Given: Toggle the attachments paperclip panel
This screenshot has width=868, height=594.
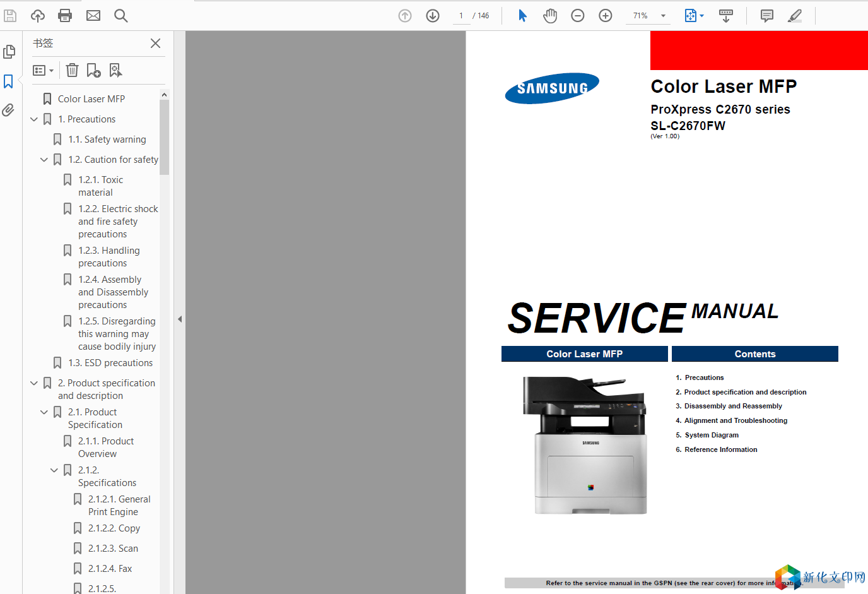Looking at the screenshot, I should click(9, 110).
